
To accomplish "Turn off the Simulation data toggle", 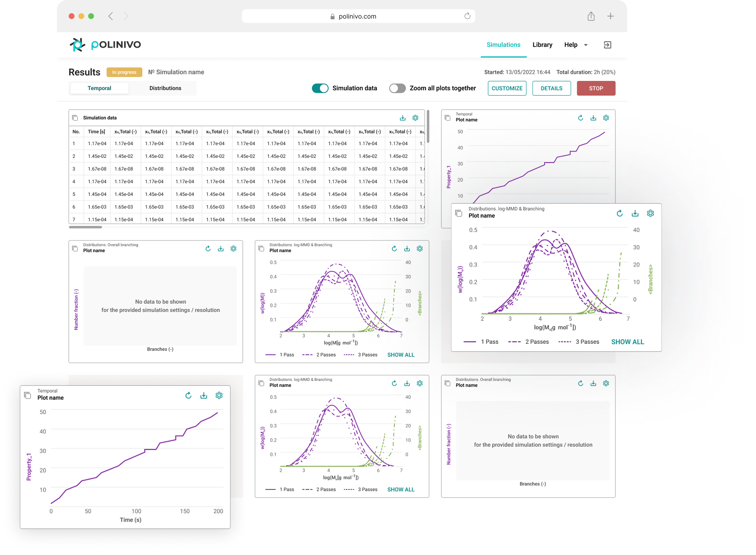I will click(320, 88).
